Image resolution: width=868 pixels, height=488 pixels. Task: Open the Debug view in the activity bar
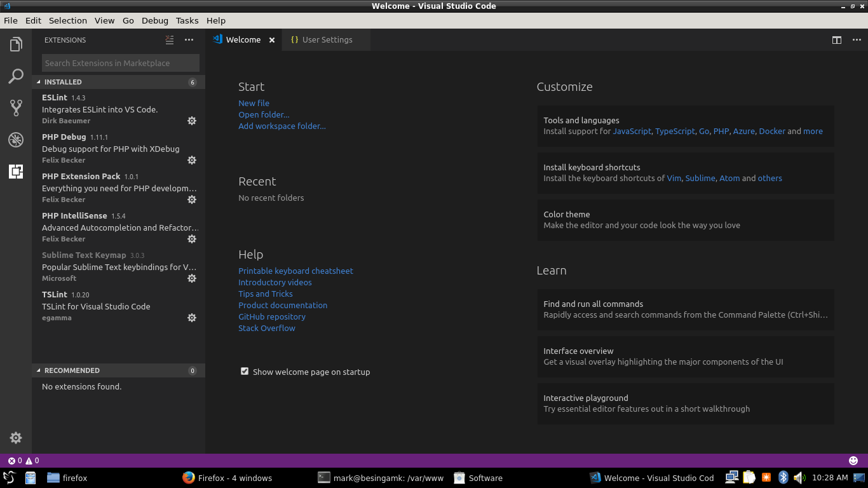coord(16,140)
